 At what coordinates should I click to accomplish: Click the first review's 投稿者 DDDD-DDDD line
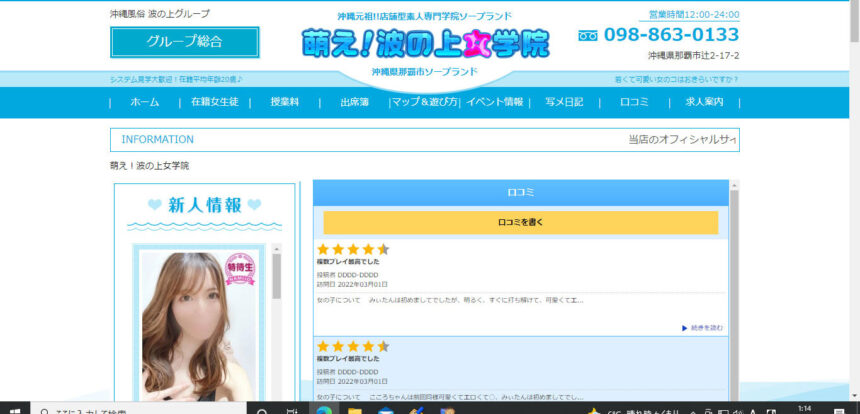point(347,275)
